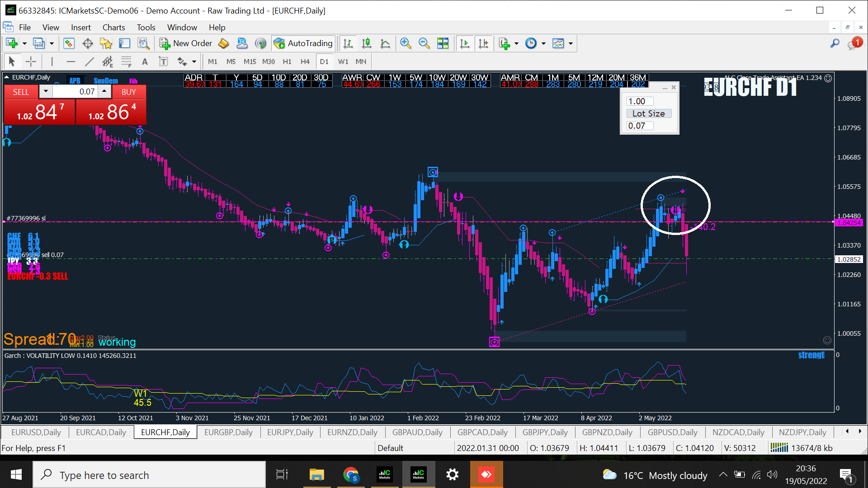This screenshot has height=488, width=868.
Task: Click the Tile Windows grid icon
Action: [443, 43]
